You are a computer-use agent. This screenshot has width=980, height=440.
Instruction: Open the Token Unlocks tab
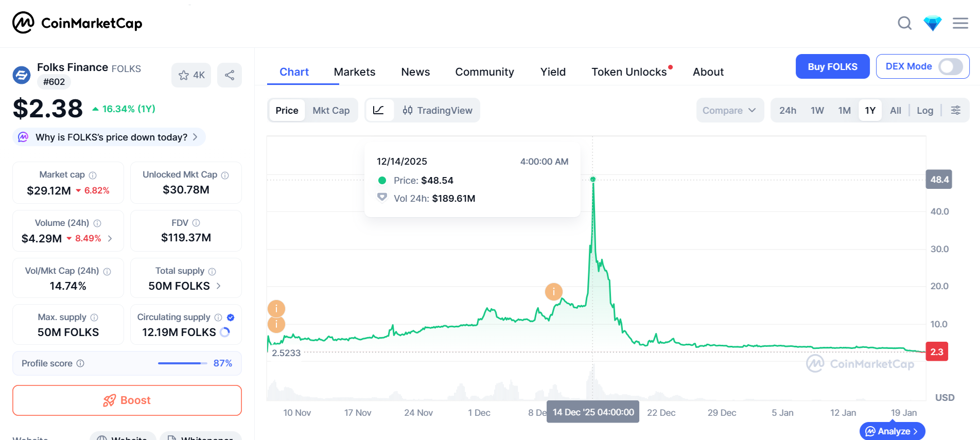coord(628,72)
